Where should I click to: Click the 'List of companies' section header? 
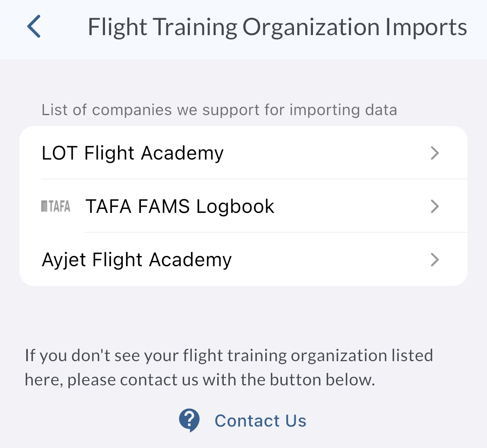219,110
